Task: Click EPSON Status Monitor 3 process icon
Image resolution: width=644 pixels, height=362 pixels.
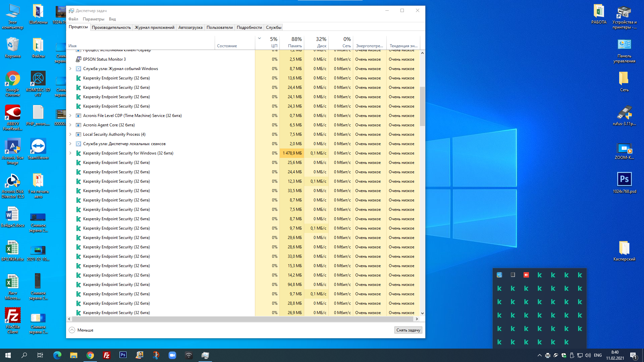Action: pyautogui.click(x=78, y=59)
